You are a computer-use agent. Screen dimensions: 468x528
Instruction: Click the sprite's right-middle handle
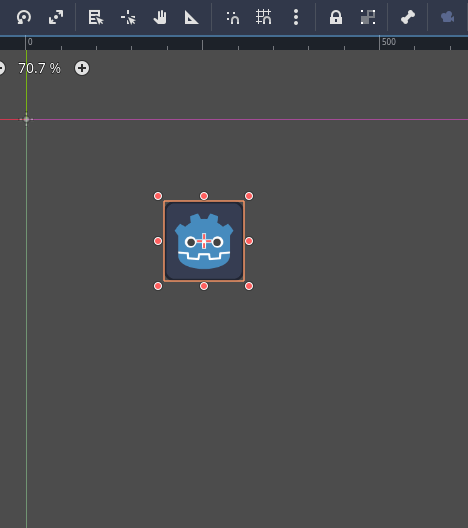point(249,241)
